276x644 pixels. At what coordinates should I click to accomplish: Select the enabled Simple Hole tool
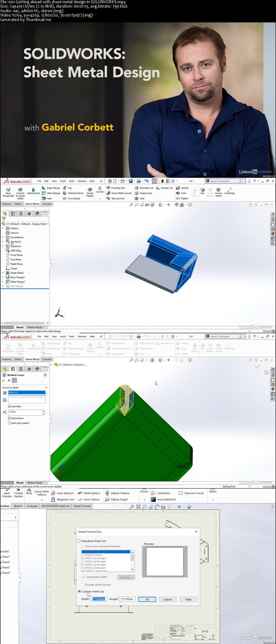point(143,193)
